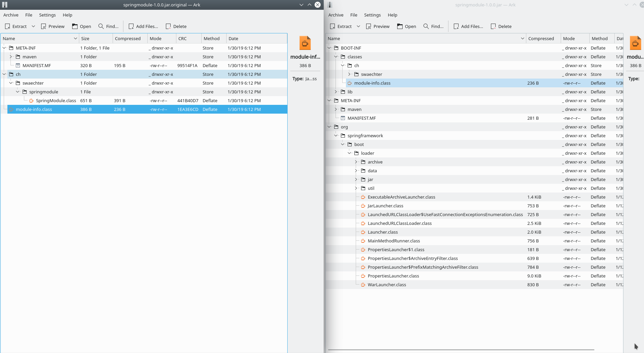
Task: Collapse the BOOT-INF folder in right window
Action: pos(329,48)
